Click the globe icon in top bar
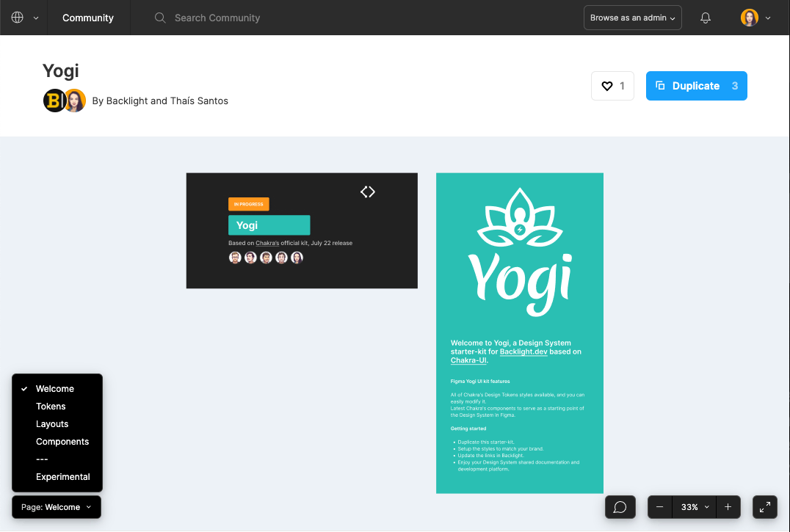790x532 pixels. 18,18
